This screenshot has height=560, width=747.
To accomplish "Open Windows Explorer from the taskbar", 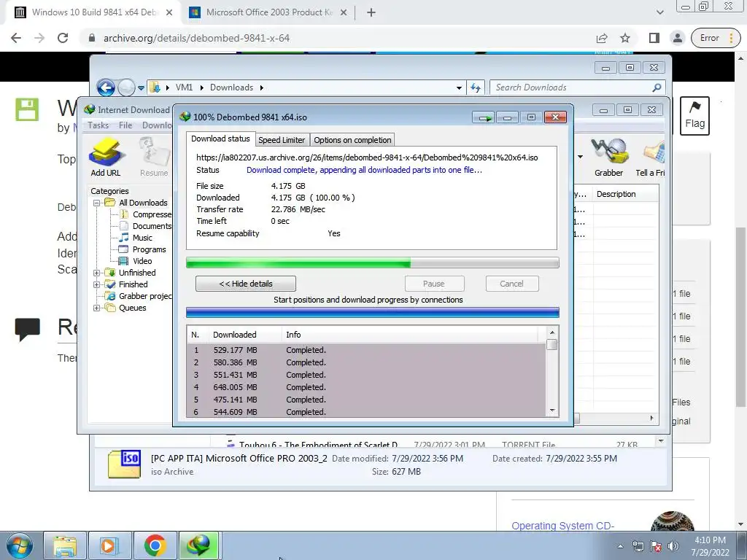I will (65, 545).
